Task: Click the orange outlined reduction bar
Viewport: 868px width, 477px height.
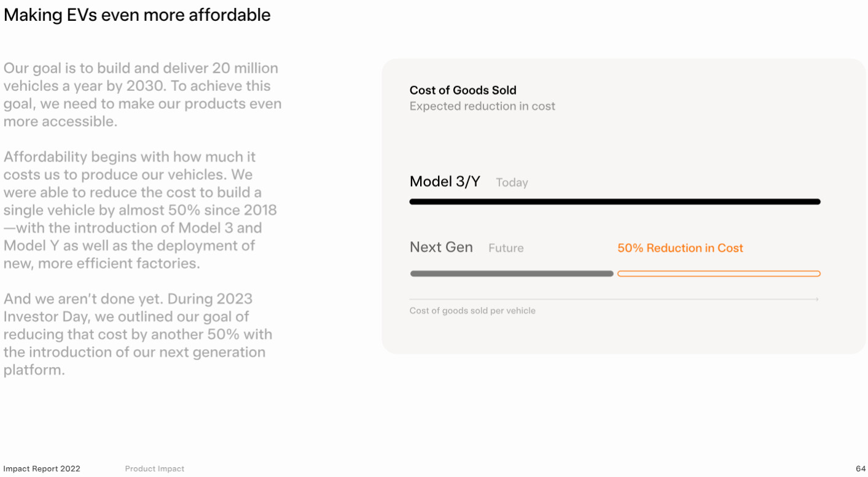Action: click(719, 274)
